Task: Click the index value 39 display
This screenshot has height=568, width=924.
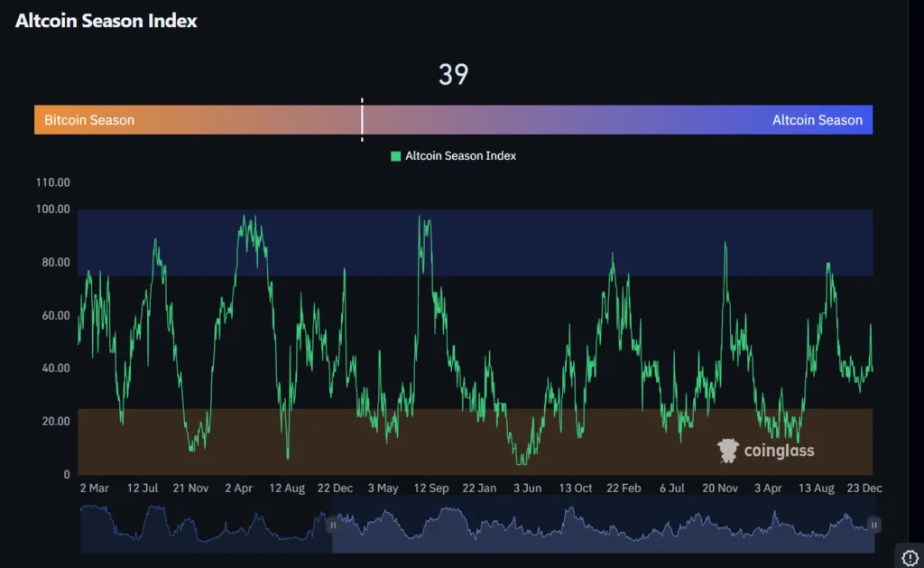Action: (453, 75)
